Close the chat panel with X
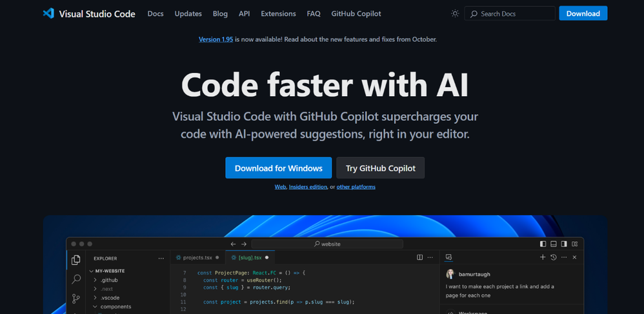Image resolution: width=644 pixels, height=314 pixels. (574, 257)
